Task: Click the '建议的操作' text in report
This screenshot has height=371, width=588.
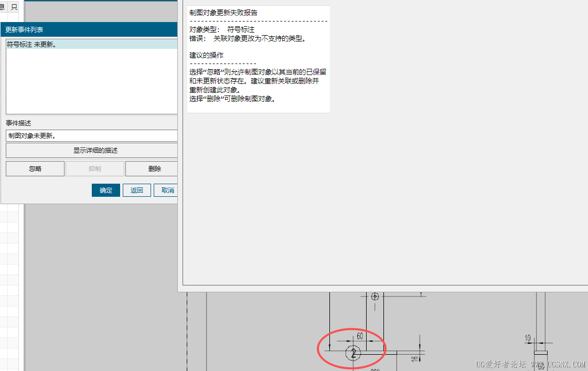Action: coord(206,55)
